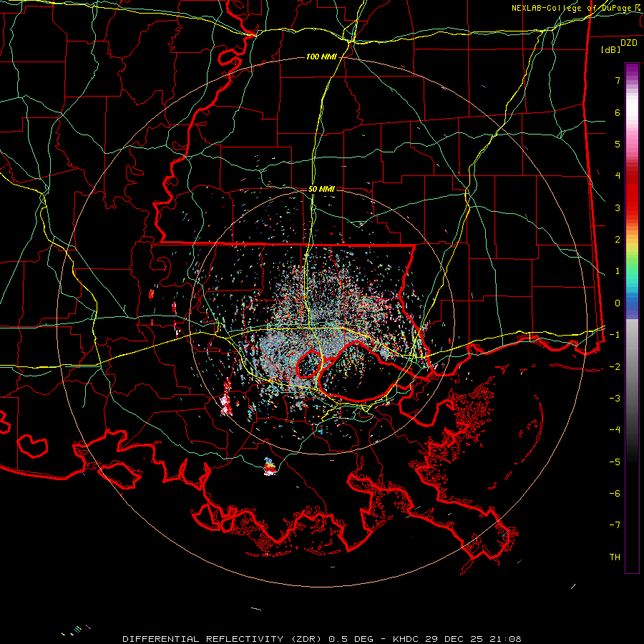Select the 100 NMI range ring label
Image resolution: width=644 pixels, height=644 pixels.
pos(321,57)
